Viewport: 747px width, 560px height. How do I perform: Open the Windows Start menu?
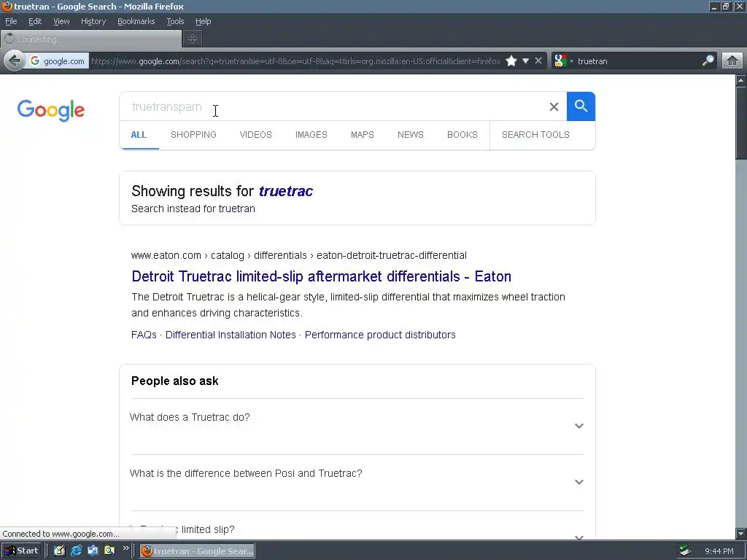click(21, 551)
